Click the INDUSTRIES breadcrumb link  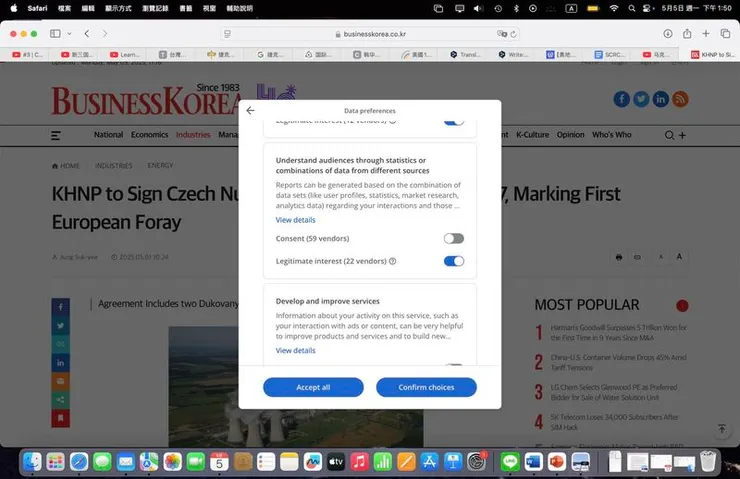click(113, 166)
